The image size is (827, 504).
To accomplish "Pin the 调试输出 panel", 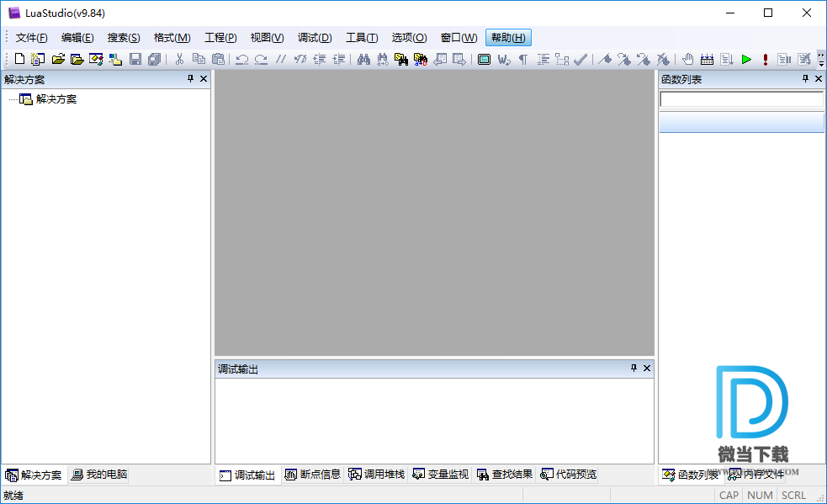I will pyautogui.click(x=634, y=368).
